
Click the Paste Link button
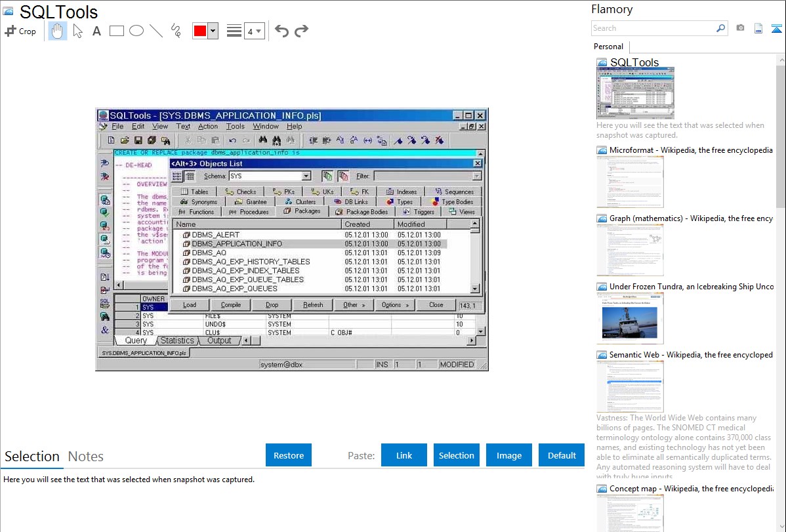[x=404, y=455]
